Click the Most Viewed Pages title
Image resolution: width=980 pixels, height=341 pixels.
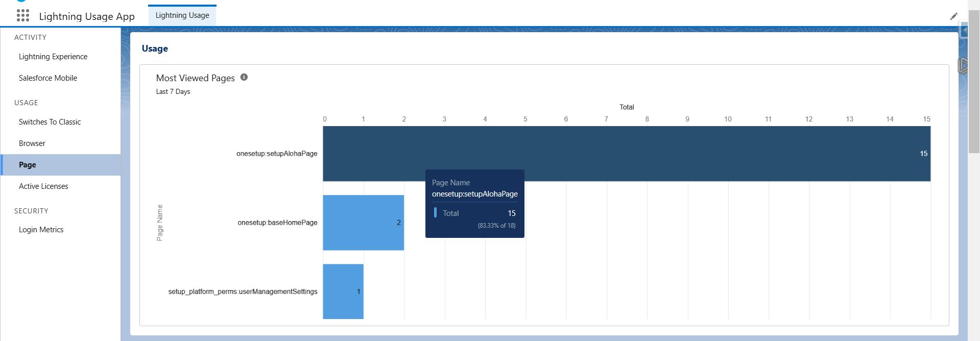click(x=196, y=78)
